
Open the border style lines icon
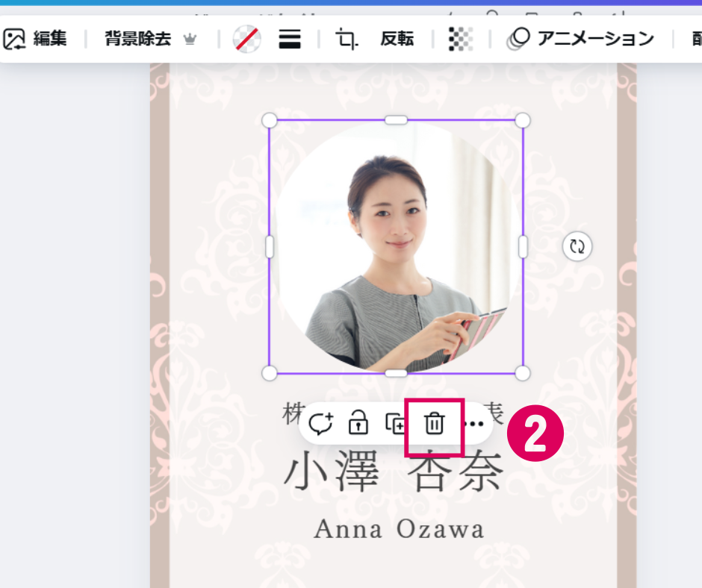pos(290,39)
